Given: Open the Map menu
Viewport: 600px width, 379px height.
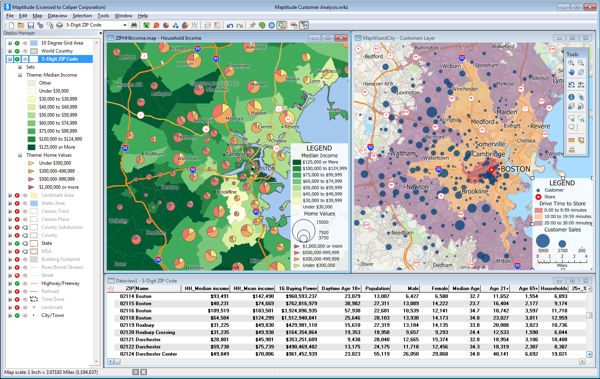Looking at the screenshot, I should 37,16.
